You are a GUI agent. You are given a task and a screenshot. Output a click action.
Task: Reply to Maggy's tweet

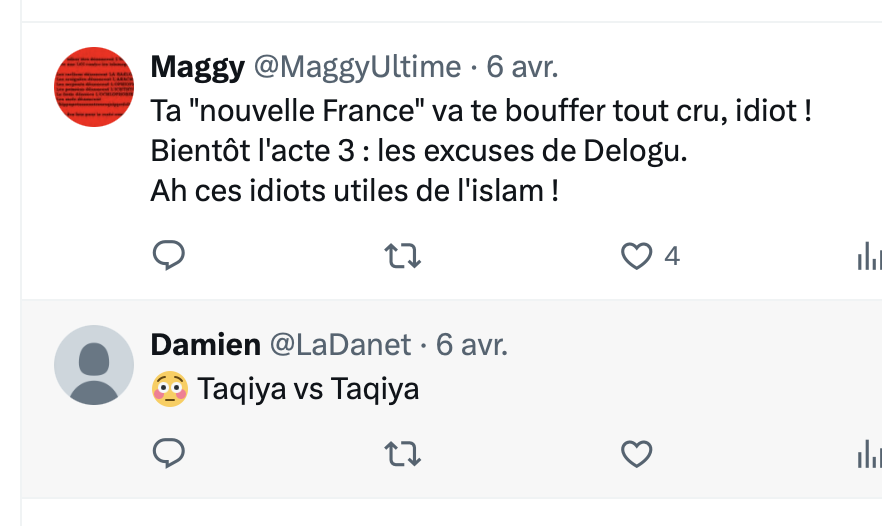pyautogui.click(x=169, y=257)
